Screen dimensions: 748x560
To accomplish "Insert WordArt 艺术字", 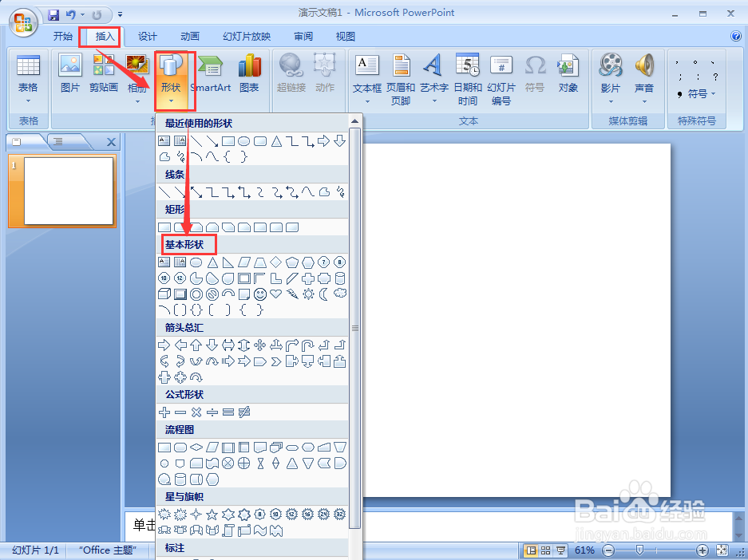I will pos(434,73).
